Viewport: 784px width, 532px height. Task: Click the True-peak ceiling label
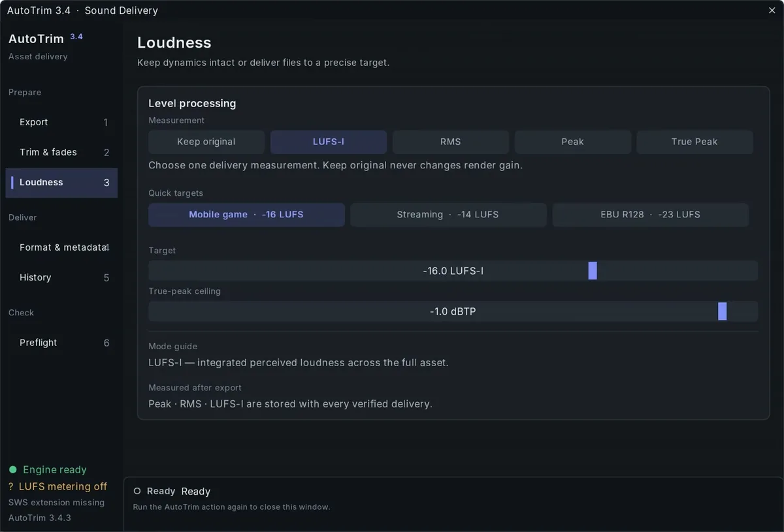(184, 291)
